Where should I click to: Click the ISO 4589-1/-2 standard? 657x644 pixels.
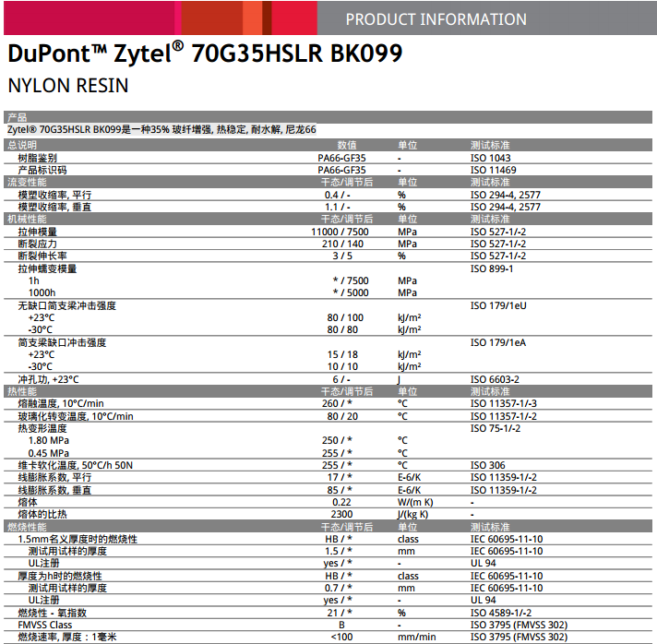click(x=501, y=613)
